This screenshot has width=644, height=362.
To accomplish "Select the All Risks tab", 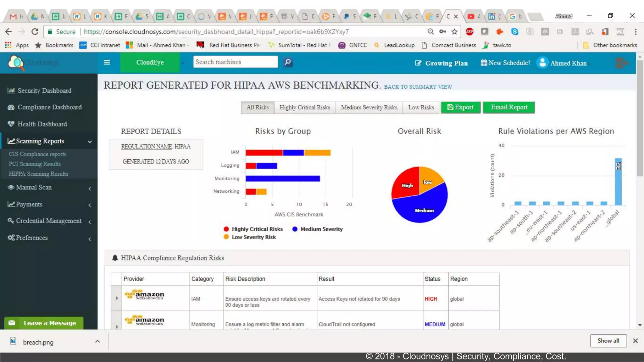I will pyautogui.click(x=258, y=107).
